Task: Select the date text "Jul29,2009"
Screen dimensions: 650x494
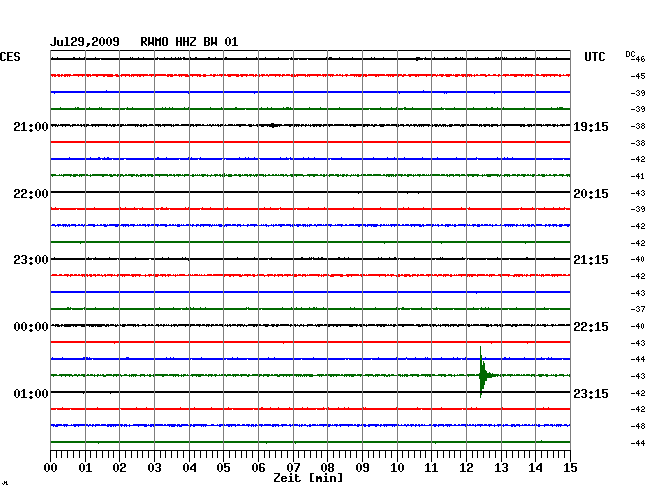Action: pos(85,42)
